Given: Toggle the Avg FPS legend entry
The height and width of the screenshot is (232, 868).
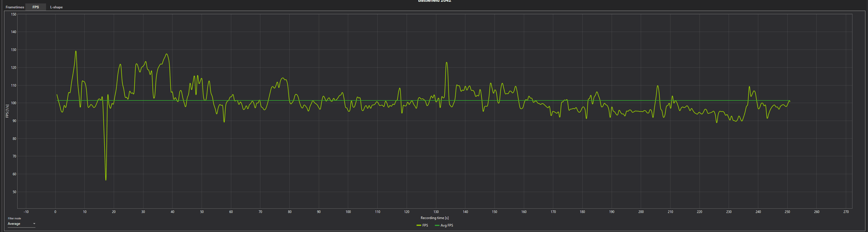Looking at the screenshot, I should click(444, 225).
